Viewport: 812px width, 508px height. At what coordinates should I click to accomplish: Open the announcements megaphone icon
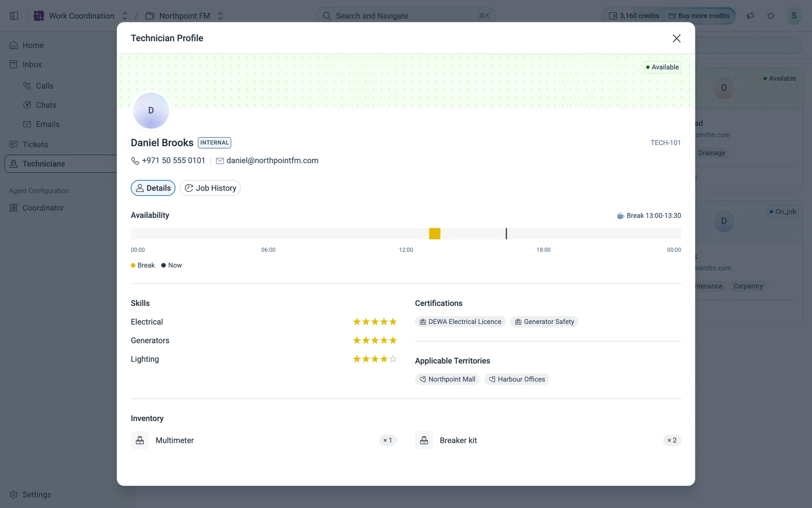[750, 16]
